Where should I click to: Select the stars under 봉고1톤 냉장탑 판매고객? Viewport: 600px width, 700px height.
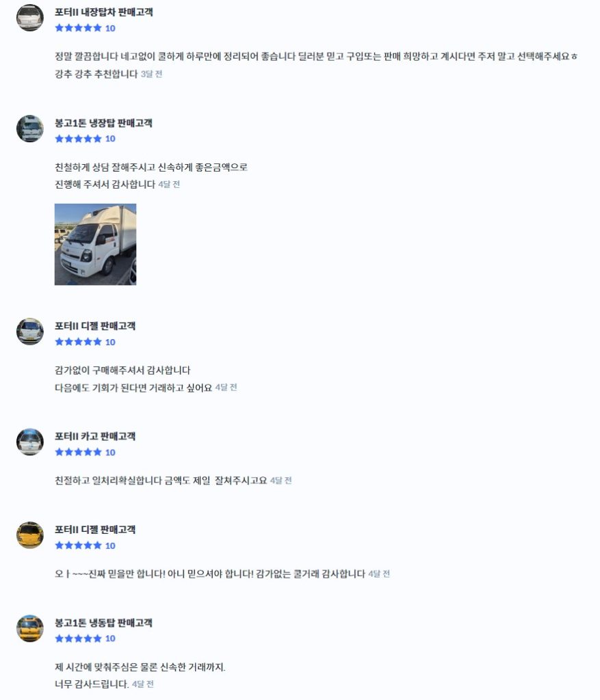coord(78,139)
